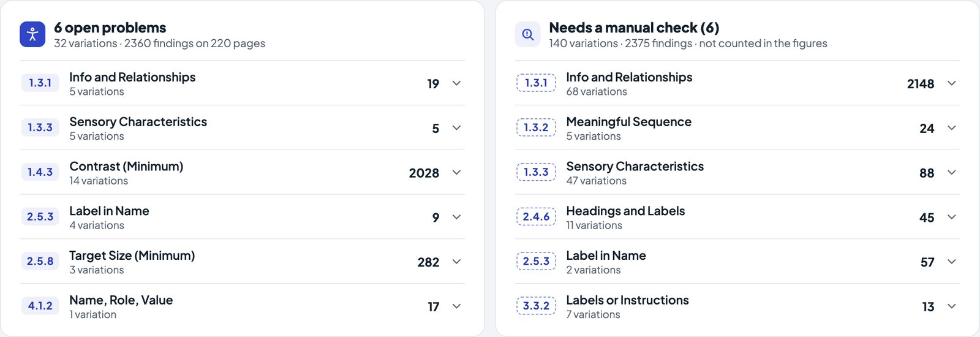Viewport: 980px width, 337px height.
Task: Click the dashed 3.3.2 badge
Action: pos(536,306)
